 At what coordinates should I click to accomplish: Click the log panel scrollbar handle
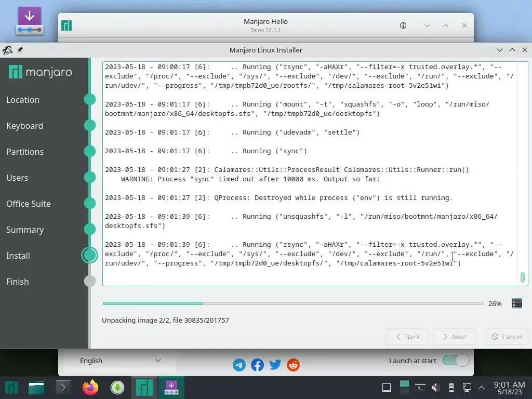pos(523,277)
